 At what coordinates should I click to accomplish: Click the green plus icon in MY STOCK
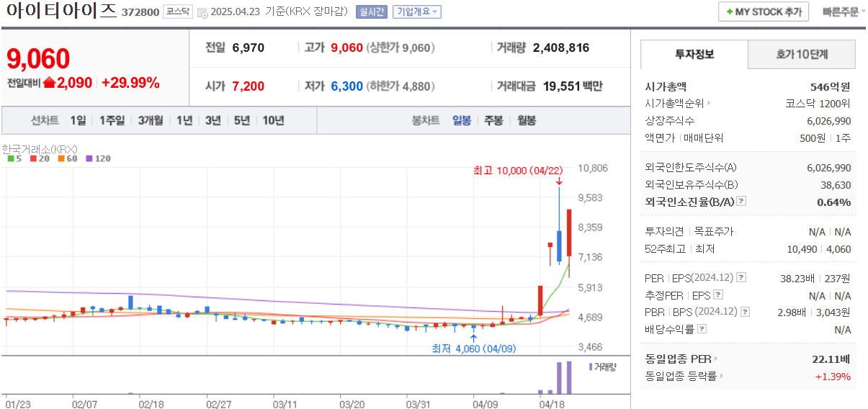click(730, 12)
